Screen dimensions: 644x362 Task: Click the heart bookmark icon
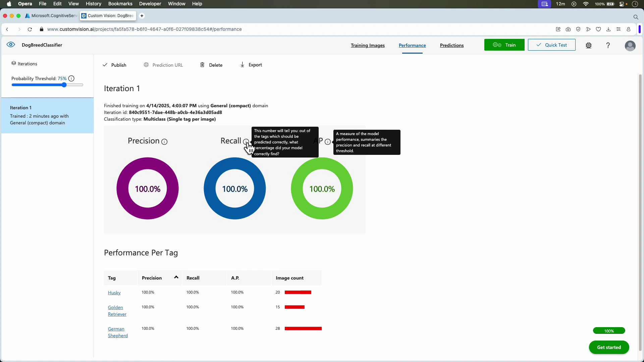click(x=598, y=29)
